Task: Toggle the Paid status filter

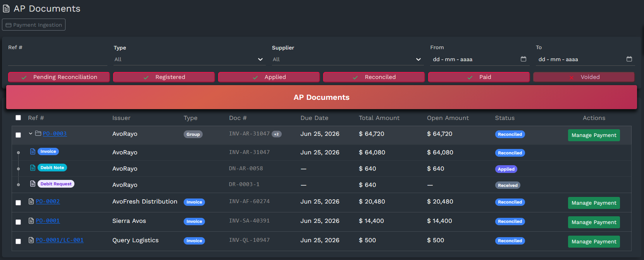Action: click(x=479, y=77)
